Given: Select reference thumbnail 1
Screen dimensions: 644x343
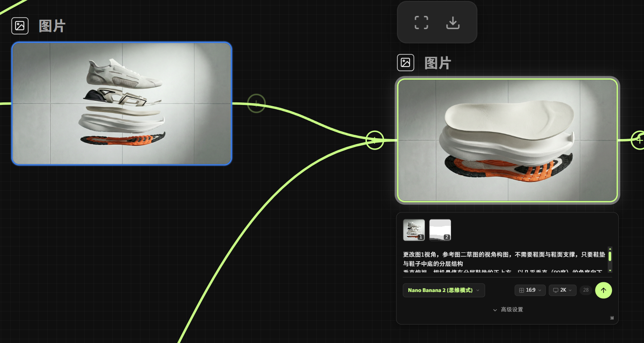Looking at the screenshot, I should pyautogui.click(x=414, y=230).
